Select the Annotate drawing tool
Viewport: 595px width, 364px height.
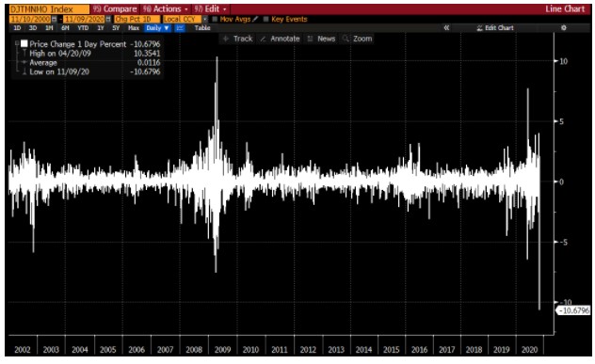pyautogui.click(x=280, y=39)
